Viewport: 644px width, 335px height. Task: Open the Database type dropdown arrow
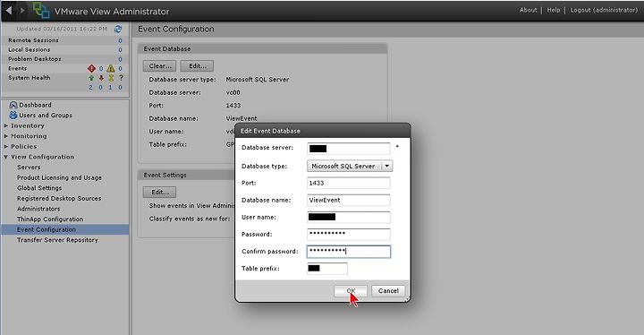click(387, 166)
